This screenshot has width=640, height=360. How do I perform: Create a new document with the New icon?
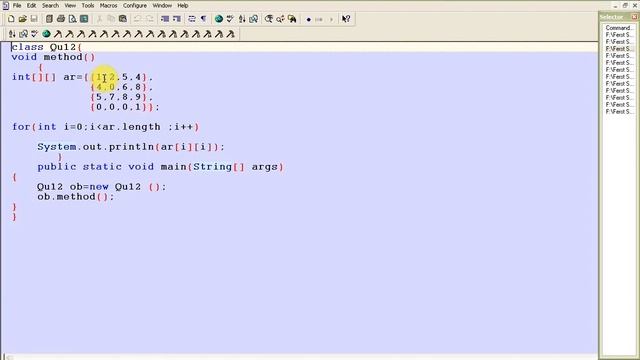click(11, 19)
